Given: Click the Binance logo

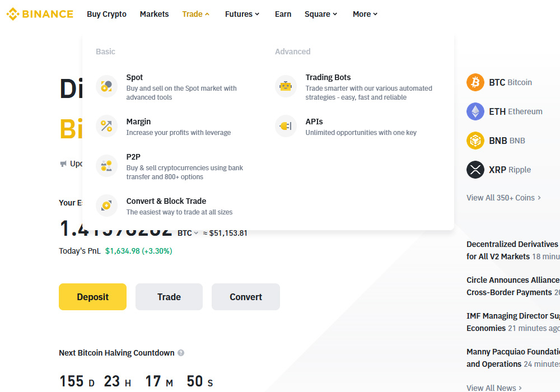Looking at the screenshot, I should (x=40, y=14).
